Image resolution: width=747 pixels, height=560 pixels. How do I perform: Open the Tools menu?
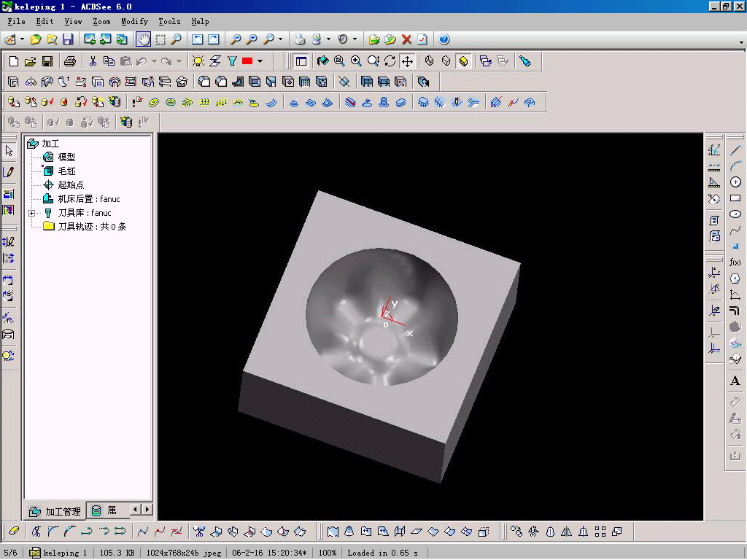click(x=169, y=21)
